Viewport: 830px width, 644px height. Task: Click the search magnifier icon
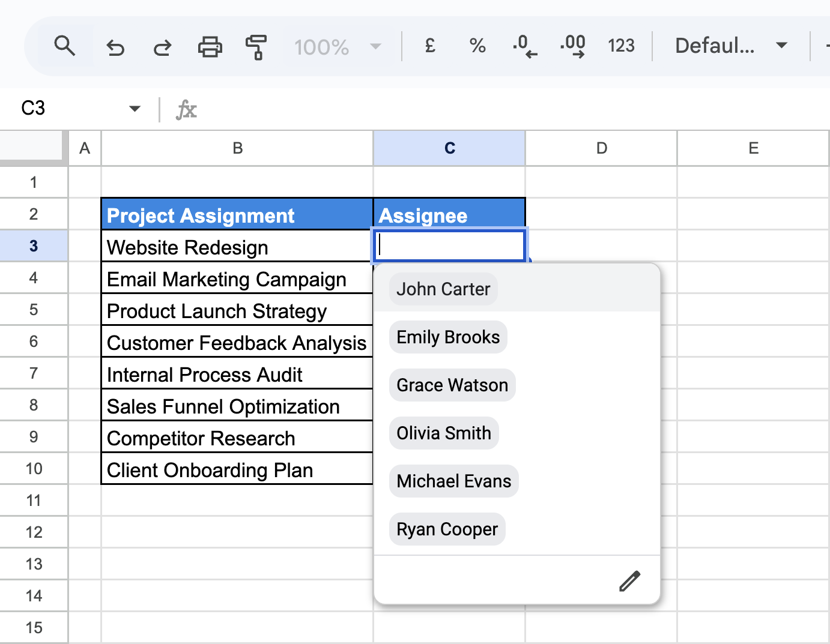(x=65, y=46)
